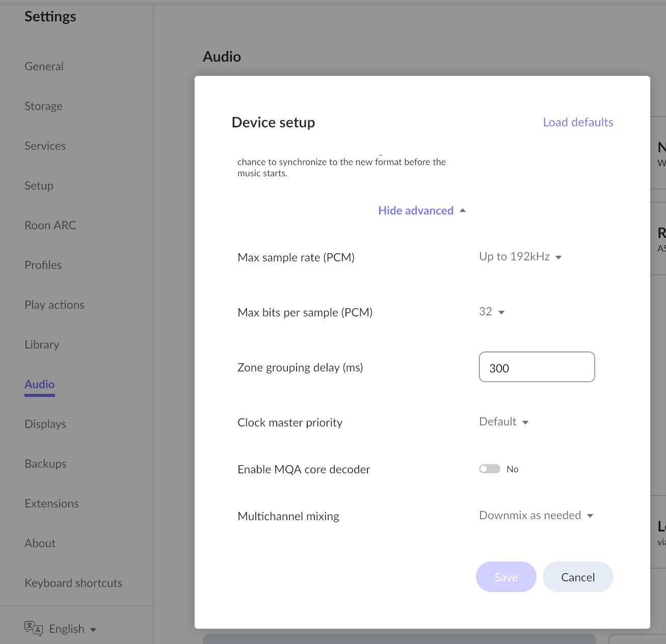
Task: Open General settings section
Action: pos(44,67)
